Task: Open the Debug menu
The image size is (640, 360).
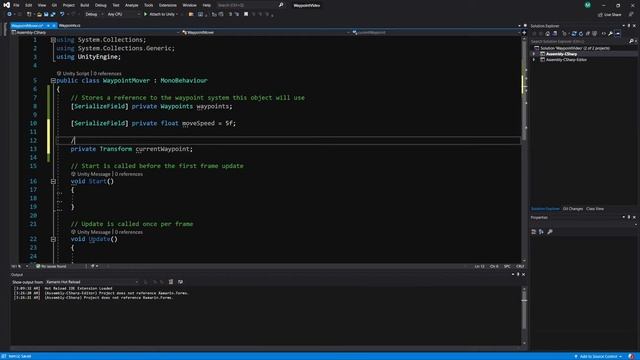Action: tap(100, 5)
